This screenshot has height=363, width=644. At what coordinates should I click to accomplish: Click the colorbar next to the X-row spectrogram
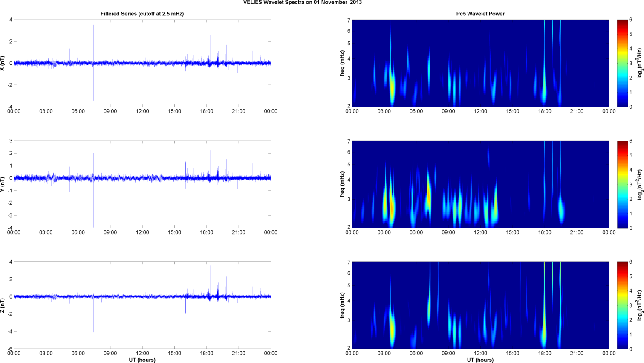point(622,63)
